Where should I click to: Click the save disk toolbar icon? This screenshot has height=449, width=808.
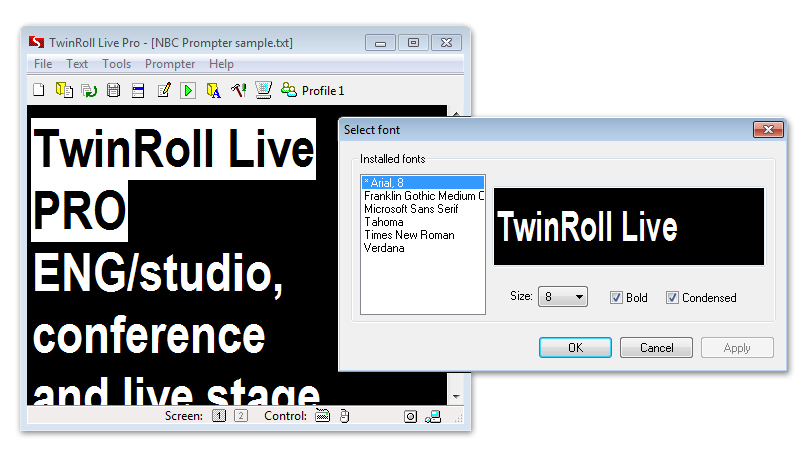coord(113,91)
